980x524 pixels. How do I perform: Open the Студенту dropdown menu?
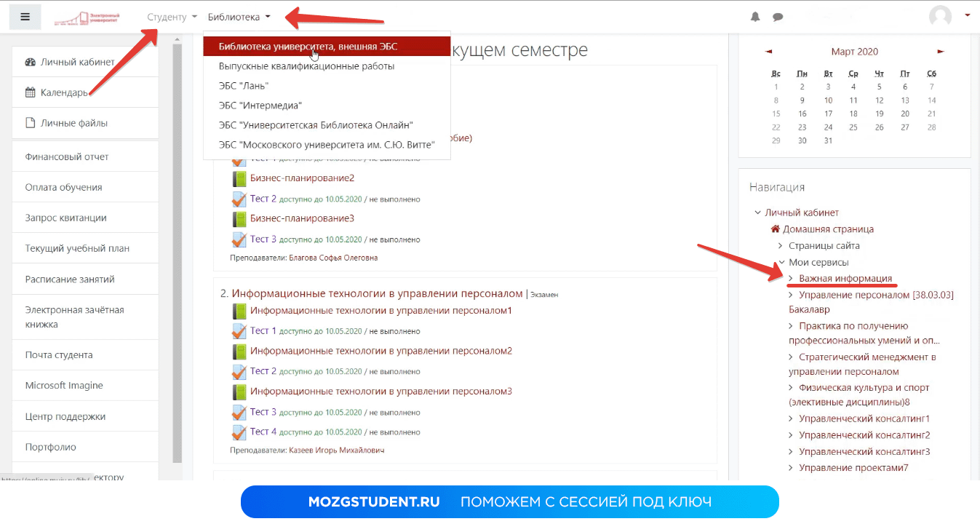pos(172,17)
